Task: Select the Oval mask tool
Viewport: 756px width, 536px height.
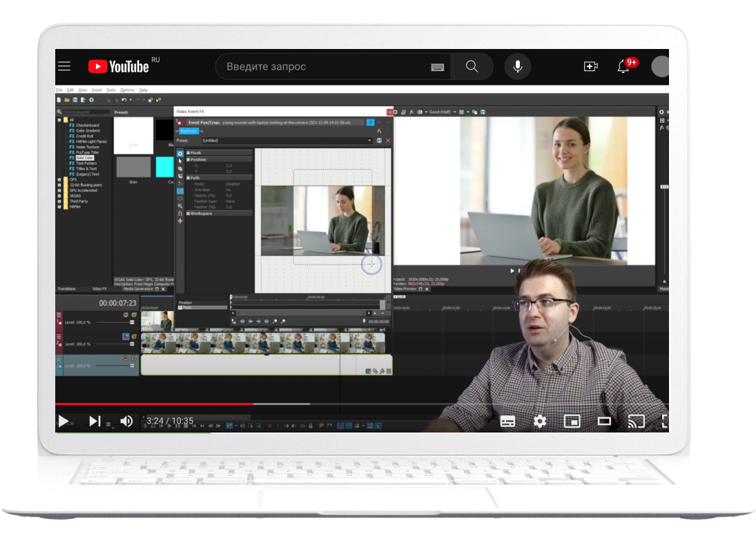Action: (180, 199)
